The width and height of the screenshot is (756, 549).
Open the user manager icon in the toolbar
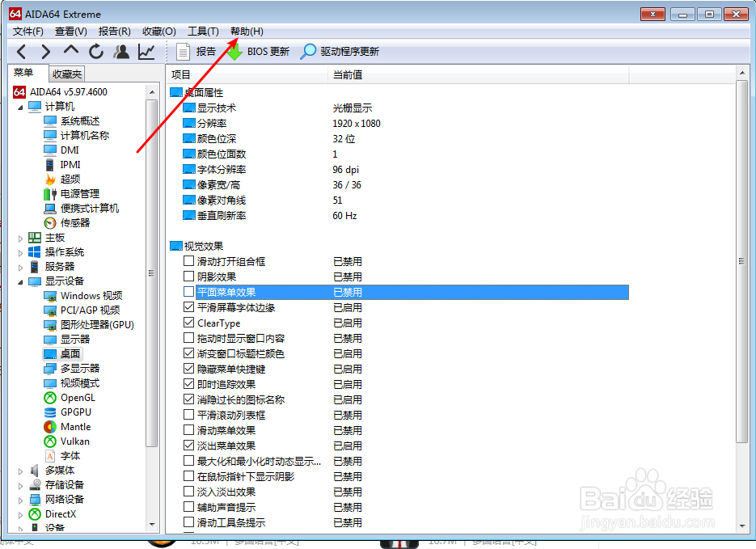click(x=121, y=51)
